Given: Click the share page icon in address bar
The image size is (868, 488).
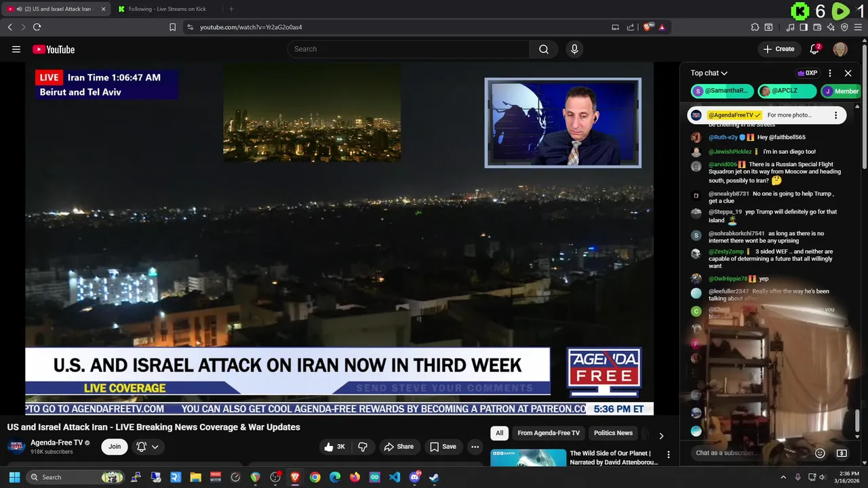Looking at the screenshot, I should [x=631, y=27].
